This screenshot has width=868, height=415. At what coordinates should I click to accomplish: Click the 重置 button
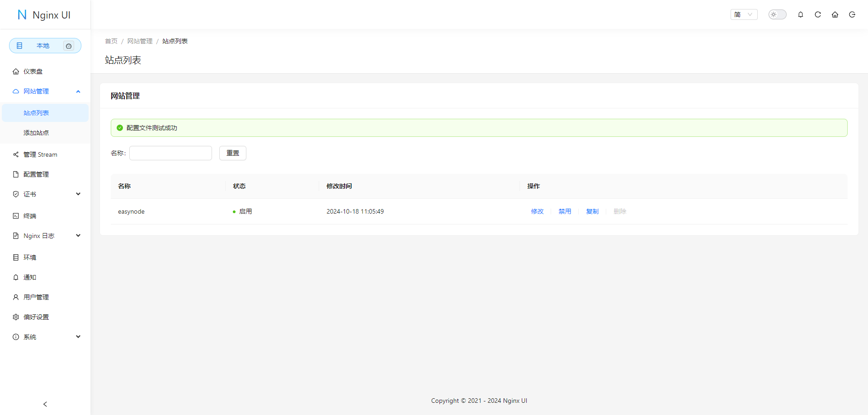pos(233,153)
